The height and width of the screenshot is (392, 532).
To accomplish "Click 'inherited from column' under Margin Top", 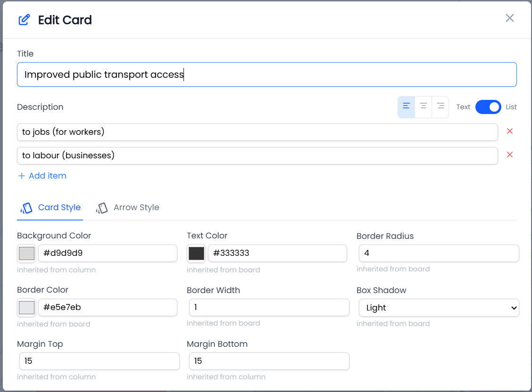I will [x=56, y=377].
